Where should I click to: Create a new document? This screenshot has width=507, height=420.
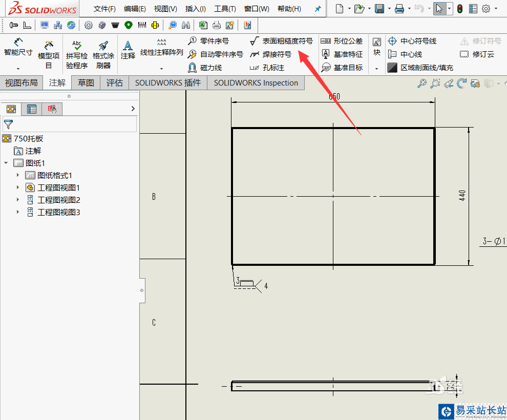point(340,9)
